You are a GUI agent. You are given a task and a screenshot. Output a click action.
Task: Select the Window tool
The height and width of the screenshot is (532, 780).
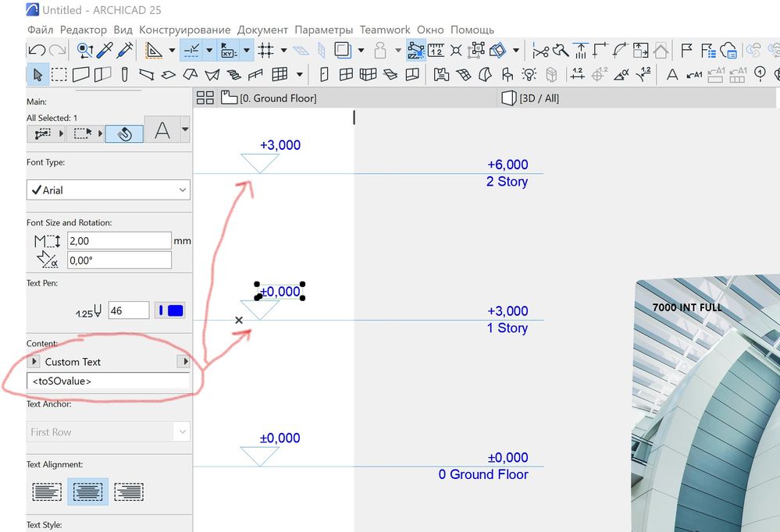346,75
